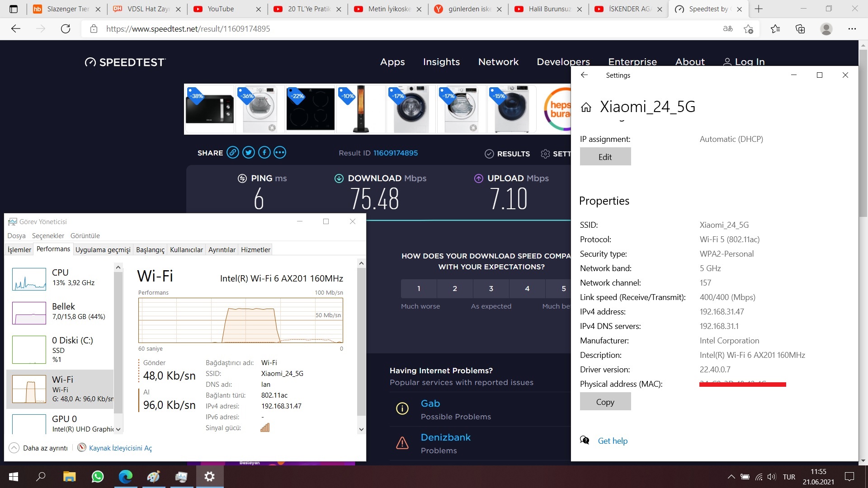Click the home icon beside Xiaomi_24_5G
Viewport: 868px width, 488px height.
(586, 107)
